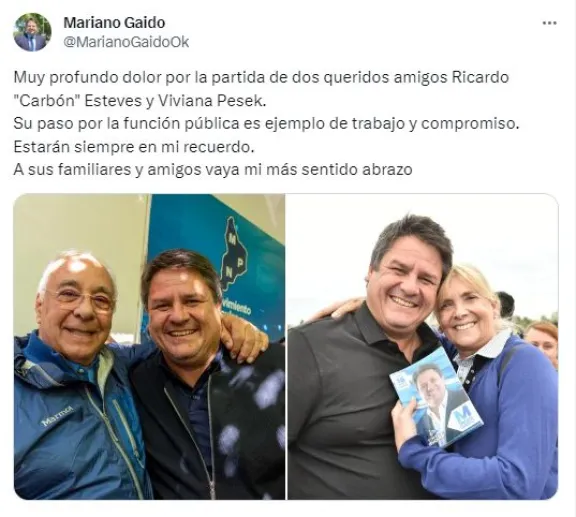Click the "Movimiento" banner text in left photo

pyautogui.click(x=237, y=306)
